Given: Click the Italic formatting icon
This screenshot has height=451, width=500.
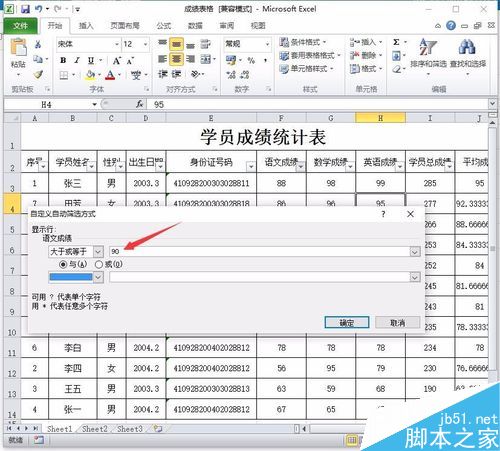Looking at the screenshot, I should [x=77, y=61].
